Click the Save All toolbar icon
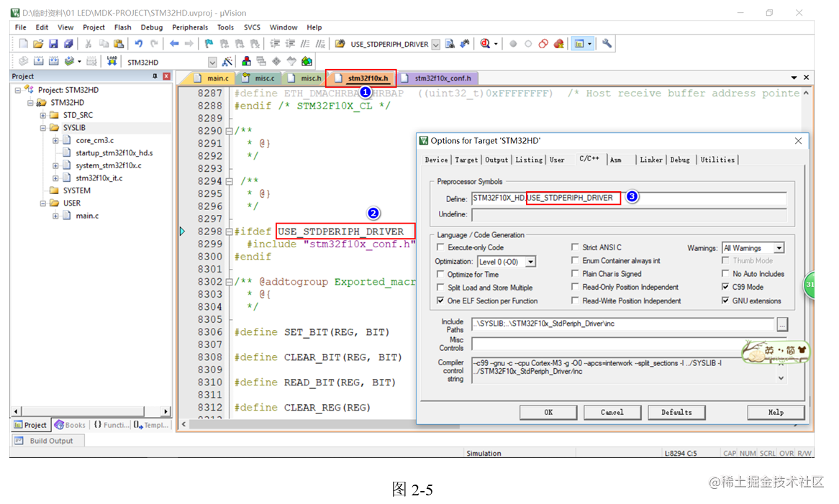839x504 pixels. coord(68,44)
